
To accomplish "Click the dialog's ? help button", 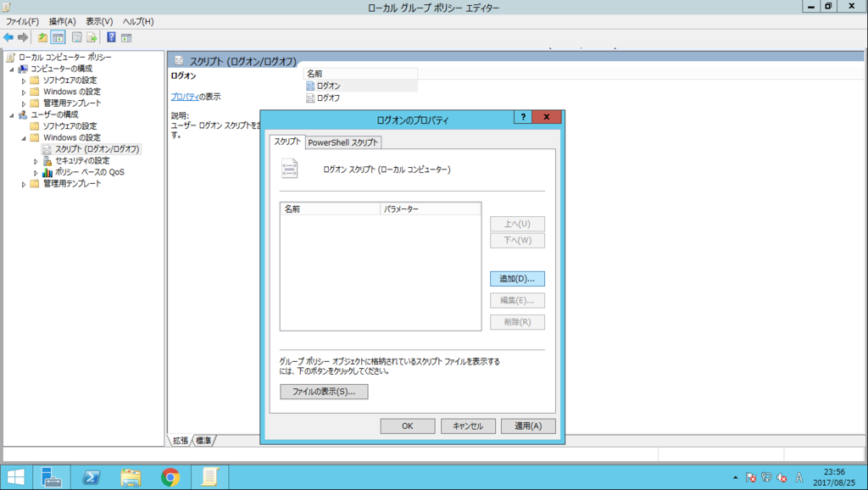I will 522,117.
